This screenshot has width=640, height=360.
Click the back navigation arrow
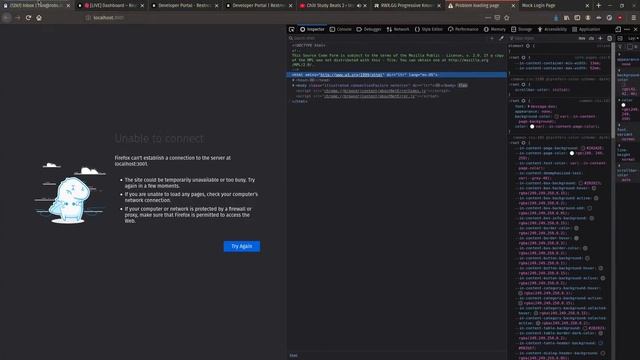click(7, 18)
